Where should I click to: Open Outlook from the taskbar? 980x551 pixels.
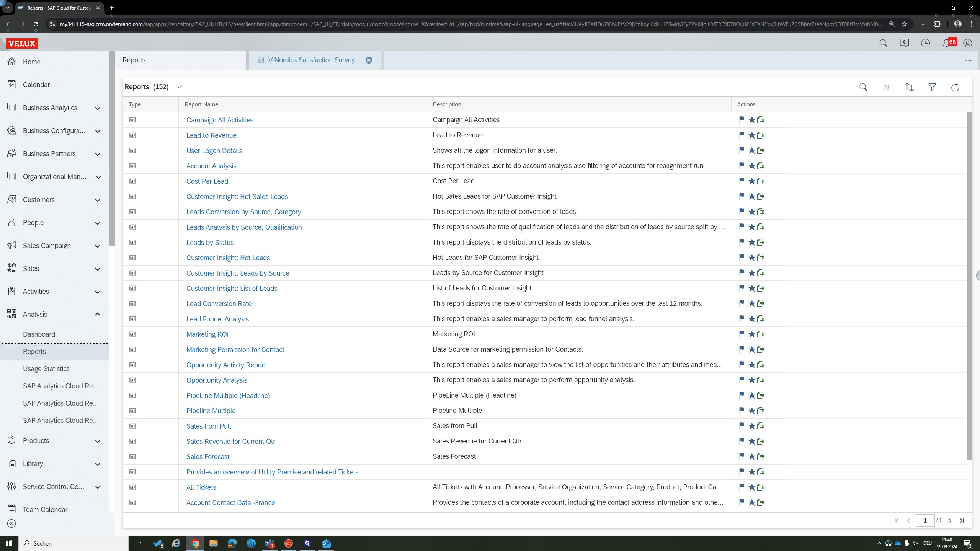(x=326, y=543)
